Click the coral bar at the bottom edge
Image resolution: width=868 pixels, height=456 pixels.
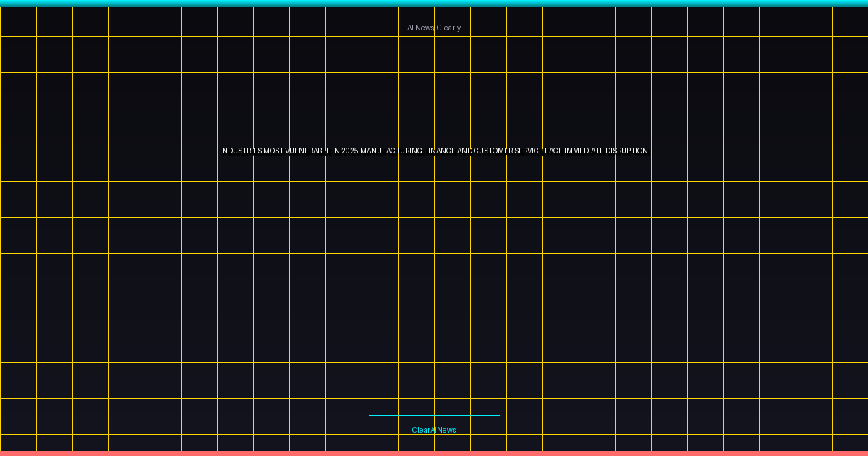pyautogui.click(x=434, y=453)
